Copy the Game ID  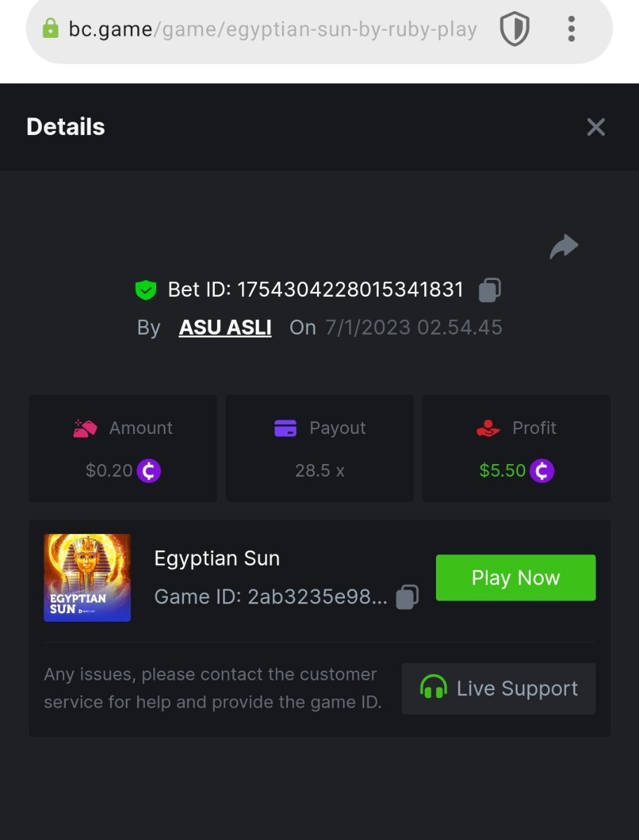(x=407, y=597)
